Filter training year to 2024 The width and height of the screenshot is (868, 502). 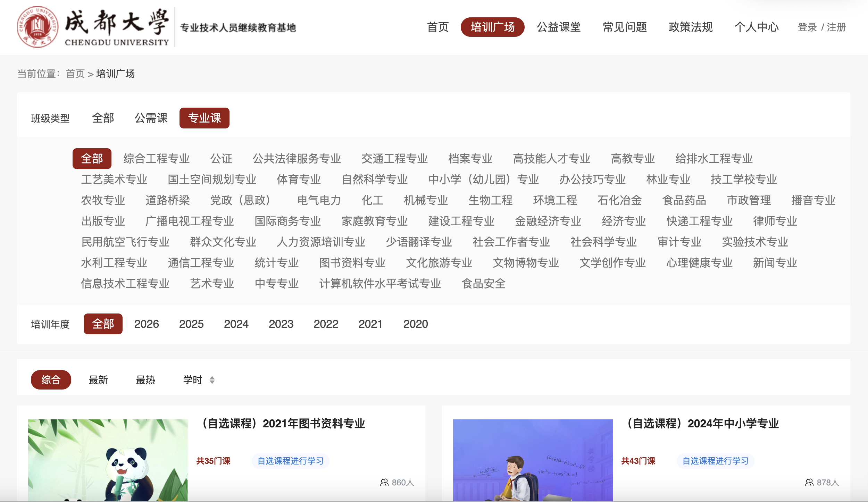point(236,324)
